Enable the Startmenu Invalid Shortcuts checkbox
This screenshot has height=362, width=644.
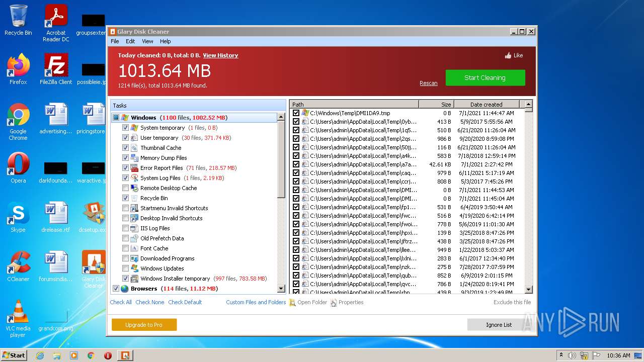click(x=125, y=208)
